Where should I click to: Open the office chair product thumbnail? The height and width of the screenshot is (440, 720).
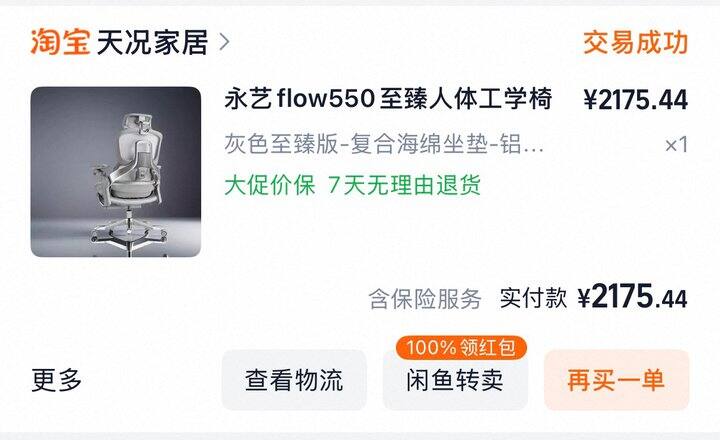click(116, 172)
